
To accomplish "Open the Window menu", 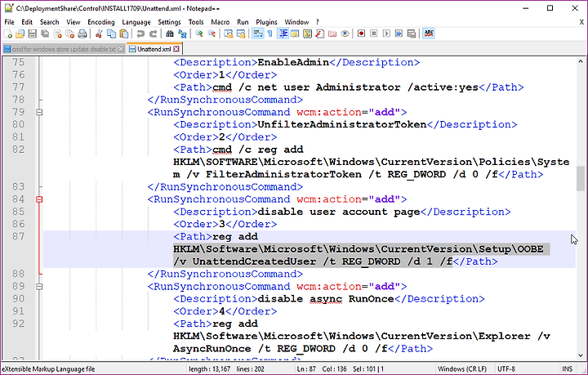I will tap(296, 22).
